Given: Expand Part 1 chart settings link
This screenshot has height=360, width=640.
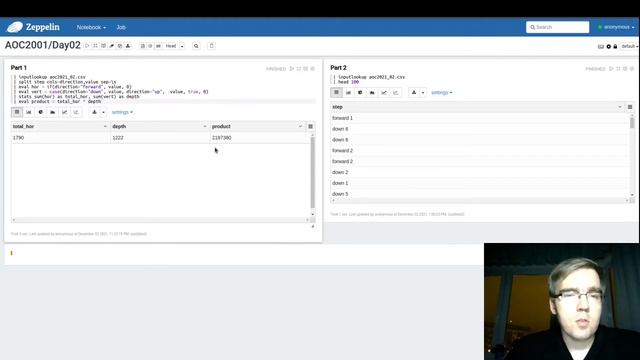Looking at the screenshot, I should (x=122, y=112).
